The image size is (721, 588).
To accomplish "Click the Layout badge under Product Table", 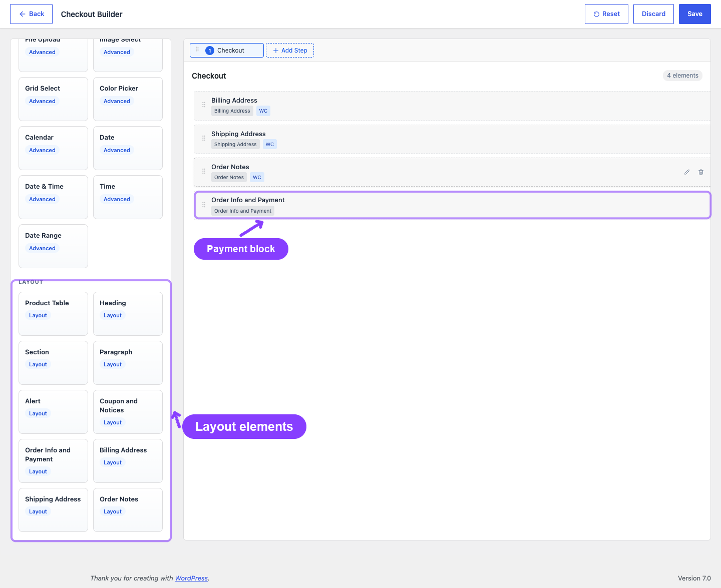I will coord(38,316).
